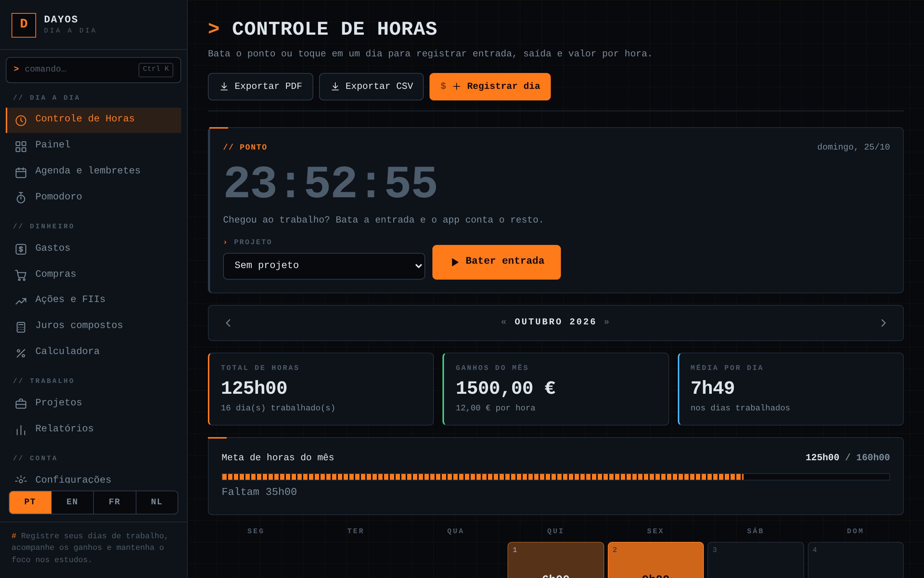Go to previous month with left chevron
Image resolution: width=924 pixels, height=578 pixels.
click(x=228, y=323)
